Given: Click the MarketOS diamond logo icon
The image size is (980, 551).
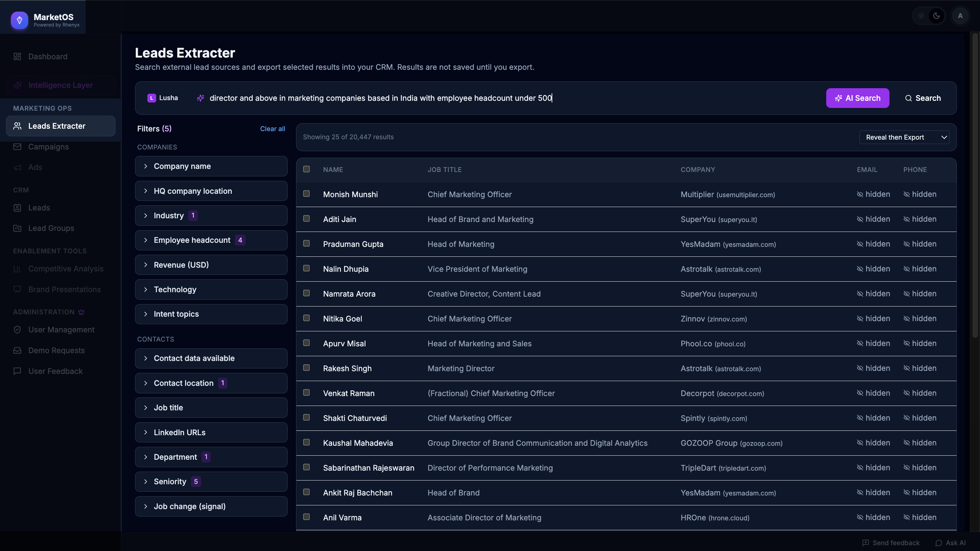Looking at the screenshot, I should (x=19, y=20).
